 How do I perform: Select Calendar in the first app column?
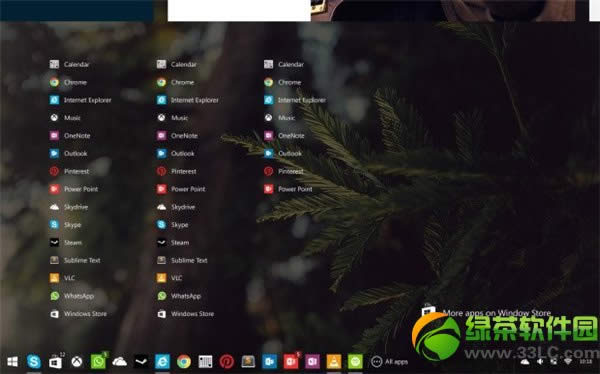pyautogui.click(x=69, y=64)
